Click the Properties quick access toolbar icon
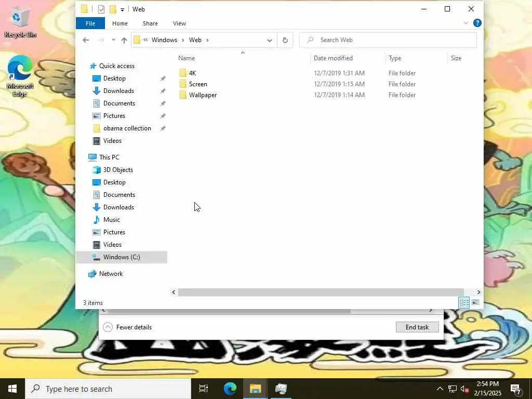 pyautogui.click(x=101, y=9)
